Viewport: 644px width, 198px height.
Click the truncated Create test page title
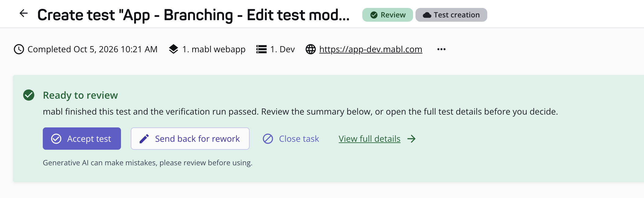[x=193, y=15]
